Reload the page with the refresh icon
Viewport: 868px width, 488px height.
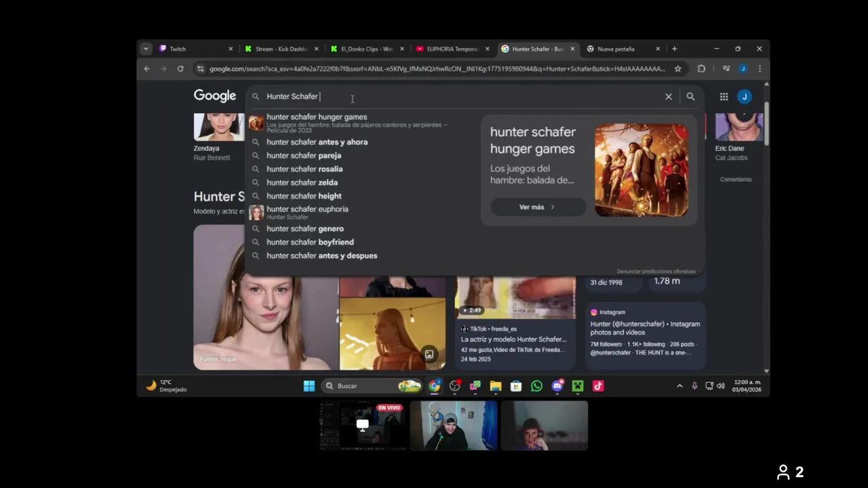[x=180, y=68]
